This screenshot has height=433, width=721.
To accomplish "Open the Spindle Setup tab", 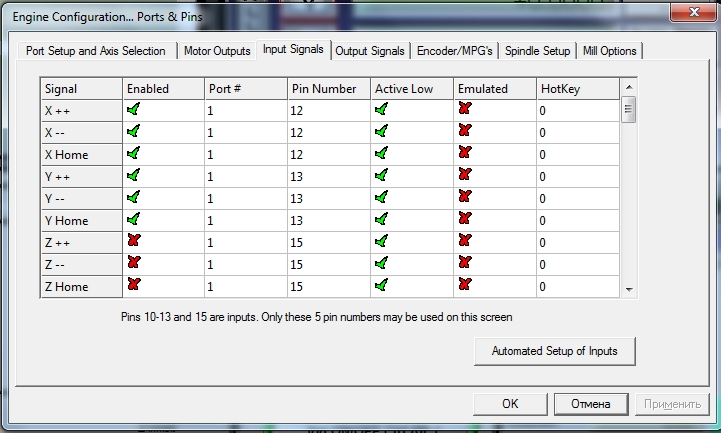I will [538, 51].
